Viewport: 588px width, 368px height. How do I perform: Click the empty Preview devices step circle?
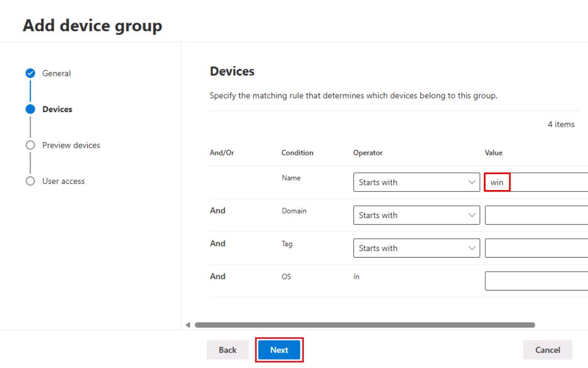pos(30,146)
